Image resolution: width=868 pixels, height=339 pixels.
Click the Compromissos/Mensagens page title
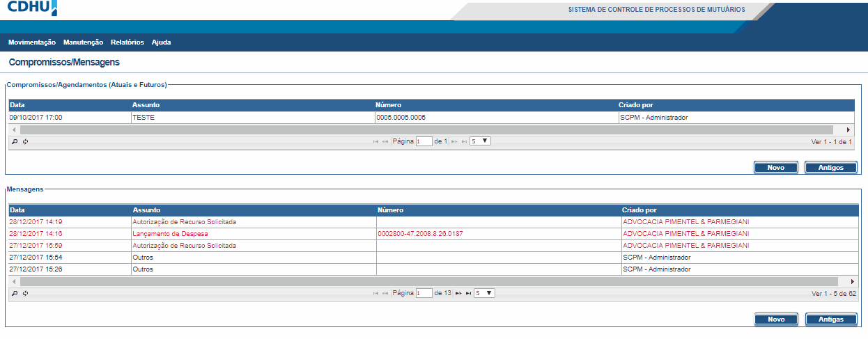click(x=64, y=63)
